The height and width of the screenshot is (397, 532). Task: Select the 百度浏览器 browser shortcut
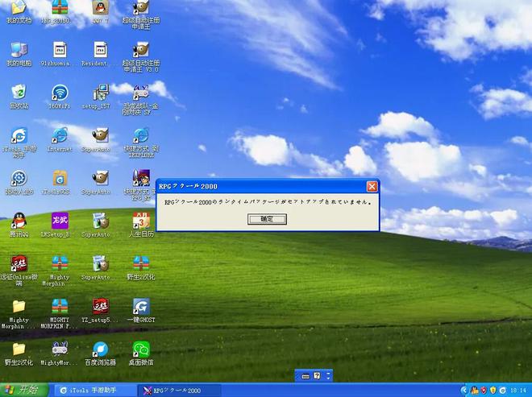(101, 354)
